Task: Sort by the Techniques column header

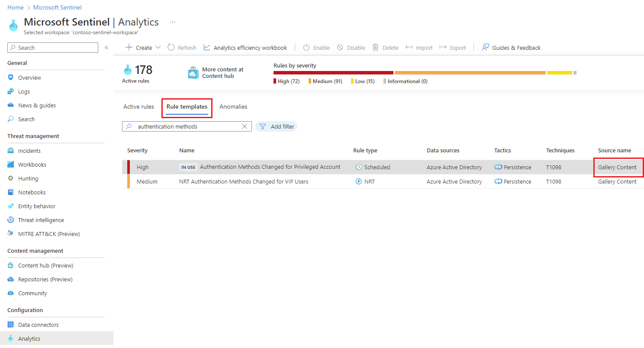Action: [x=560, y=151]
